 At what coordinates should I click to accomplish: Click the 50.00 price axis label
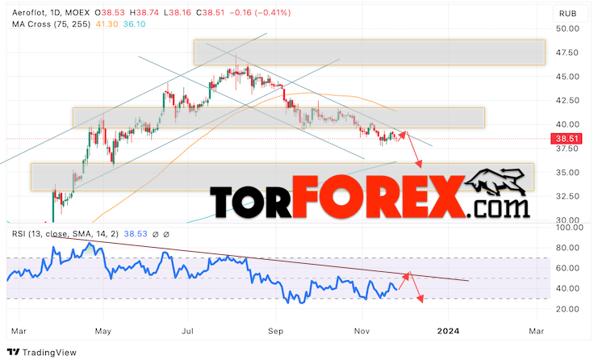(567, 28)
